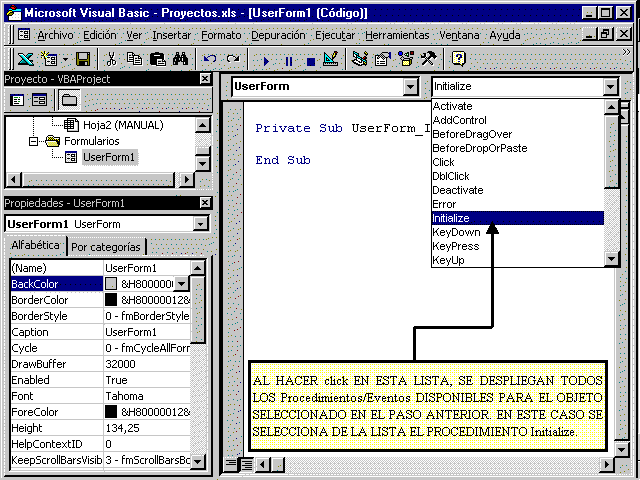Switch to Full Module View icon
This screenshot has width=640, height=480.
pos(246,464)
